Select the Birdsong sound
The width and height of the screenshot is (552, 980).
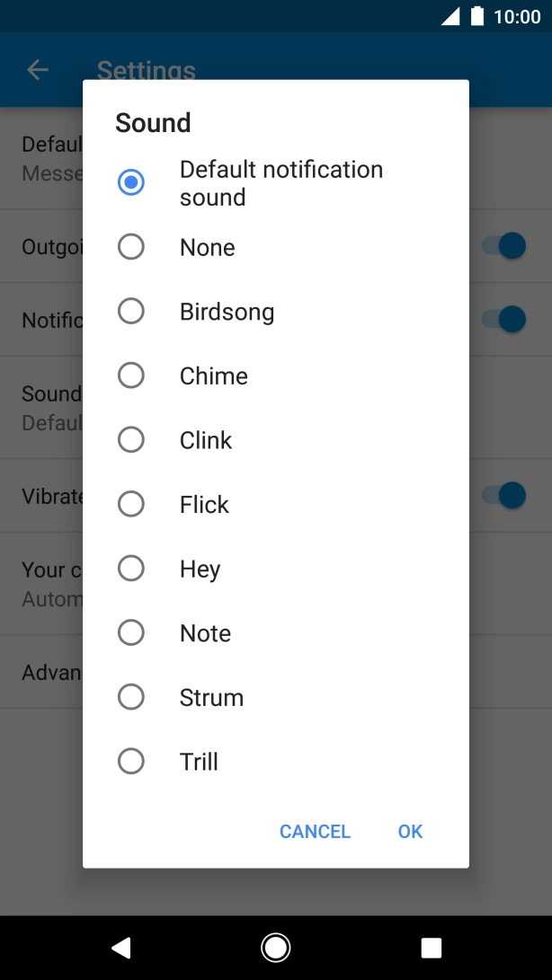tap(131, 311)
